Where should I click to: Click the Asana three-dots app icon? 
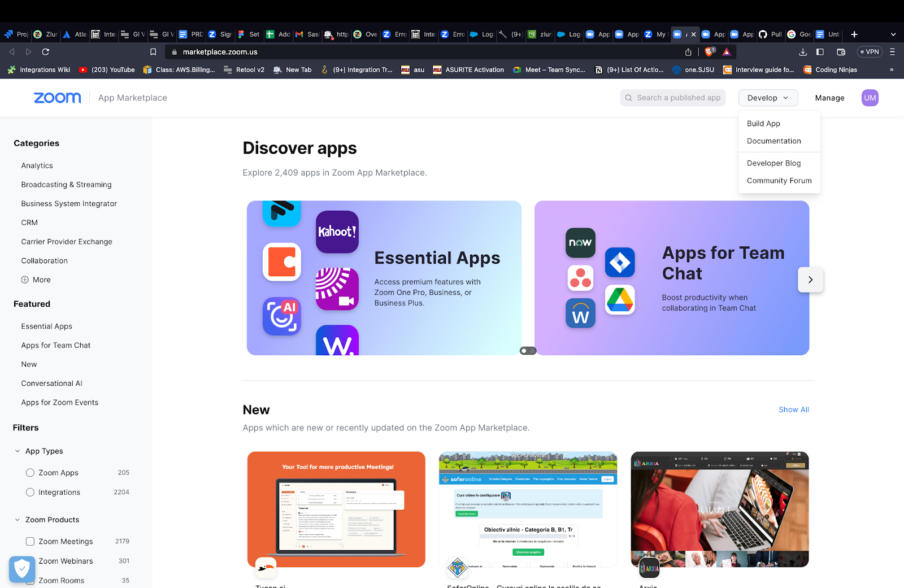[x=580, y=278]
